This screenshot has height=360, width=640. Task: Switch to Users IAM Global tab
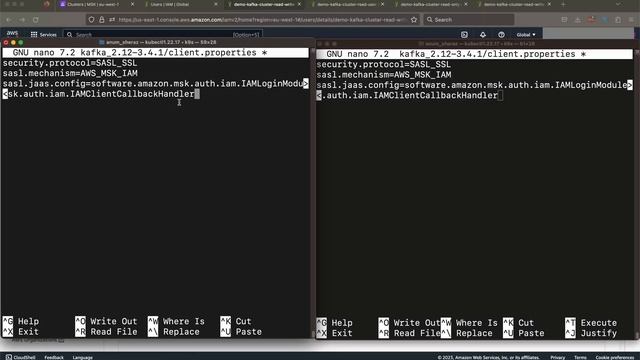pos(169,4)
